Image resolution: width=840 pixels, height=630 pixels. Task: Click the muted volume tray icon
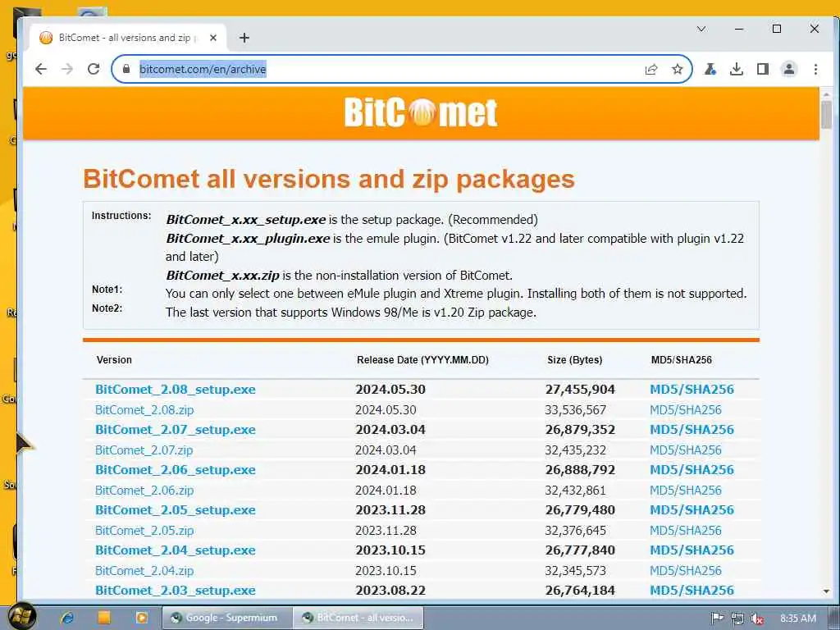(756, 619)
